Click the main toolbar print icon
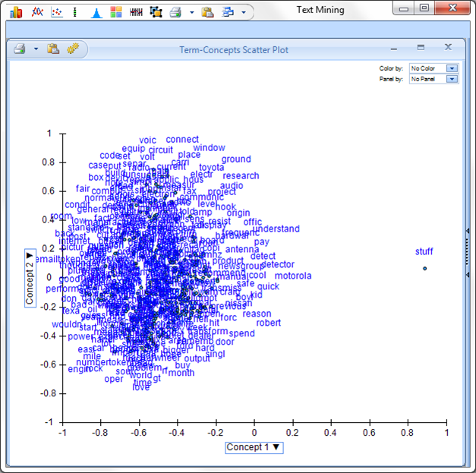The width and height of the screenshot is (476, 473). [x=176, y=12]
